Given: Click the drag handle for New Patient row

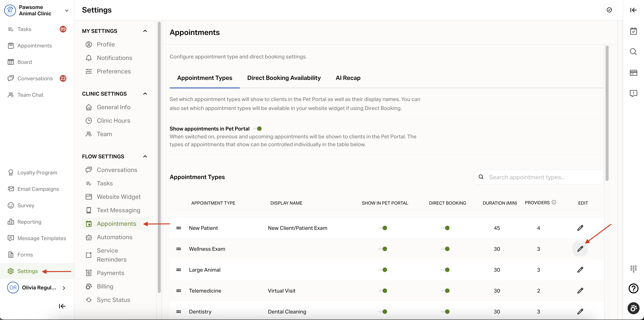Looking at the screenshot, I should tap(178, 228).
